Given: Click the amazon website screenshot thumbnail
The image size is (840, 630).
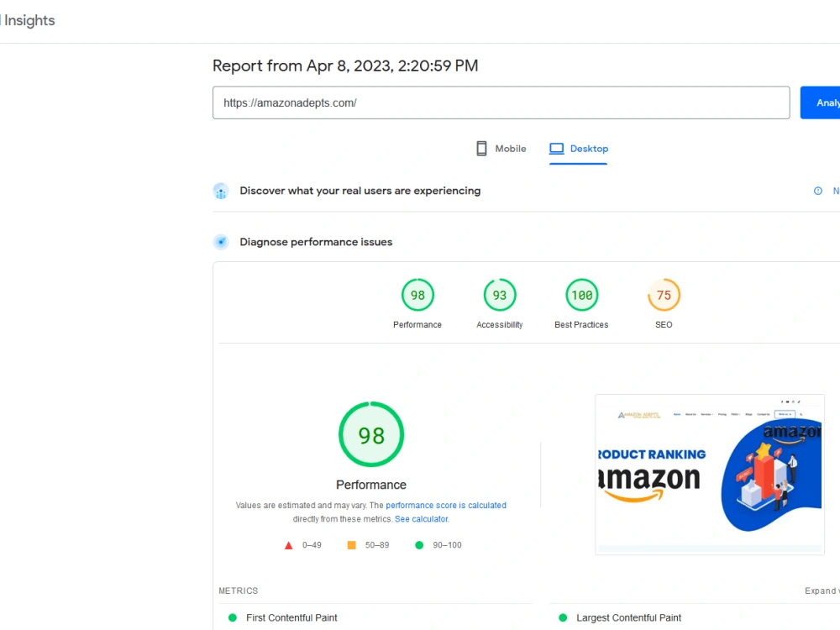Looking at the screenshot, I should [710, 475].
